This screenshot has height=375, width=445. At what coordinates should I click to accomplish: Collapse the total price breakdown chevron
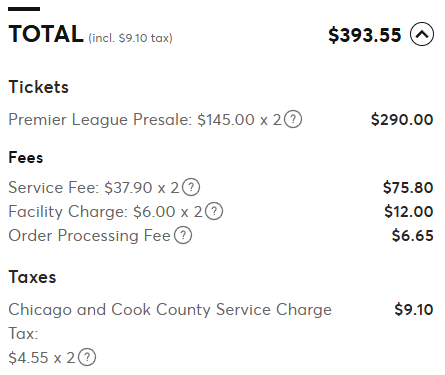(422, 34)
